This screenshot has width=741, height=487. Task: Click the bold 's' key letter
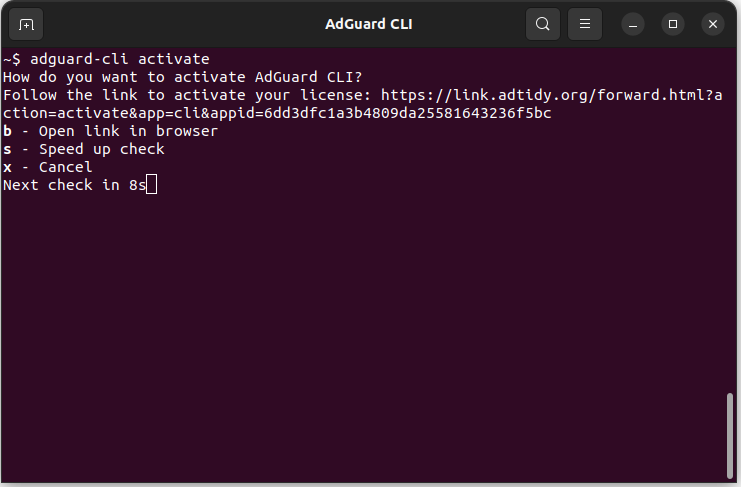(8, 149)
